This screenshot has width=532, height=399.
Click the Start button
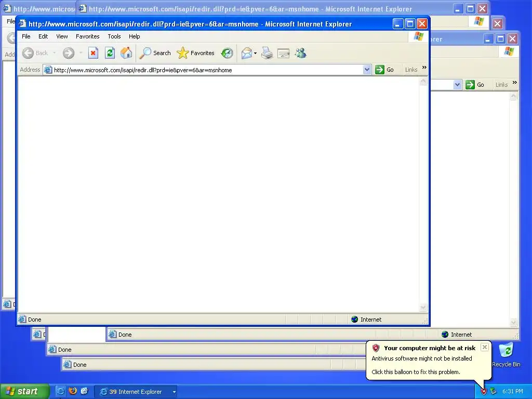click(24, 392)
